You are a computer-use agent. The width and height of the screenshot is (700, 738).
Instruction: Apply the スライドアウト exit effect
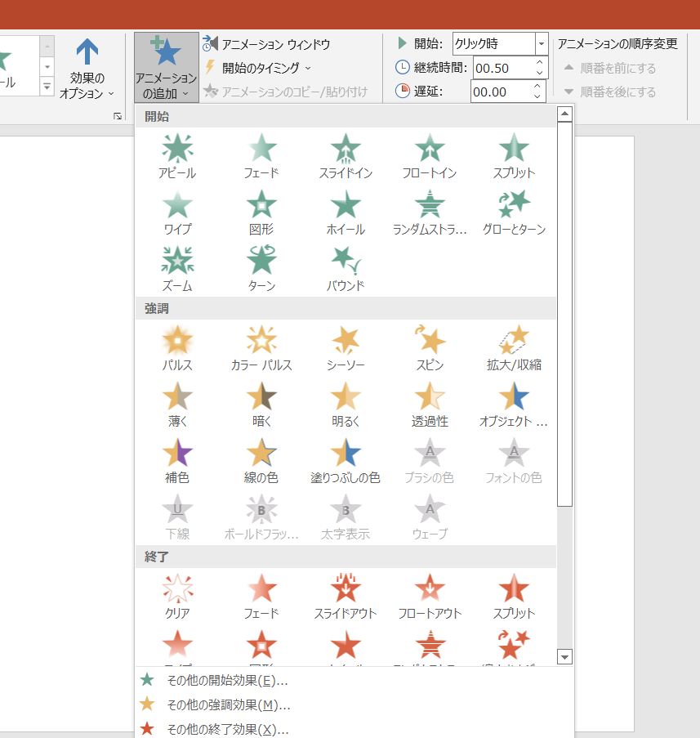tap(346, 596)
